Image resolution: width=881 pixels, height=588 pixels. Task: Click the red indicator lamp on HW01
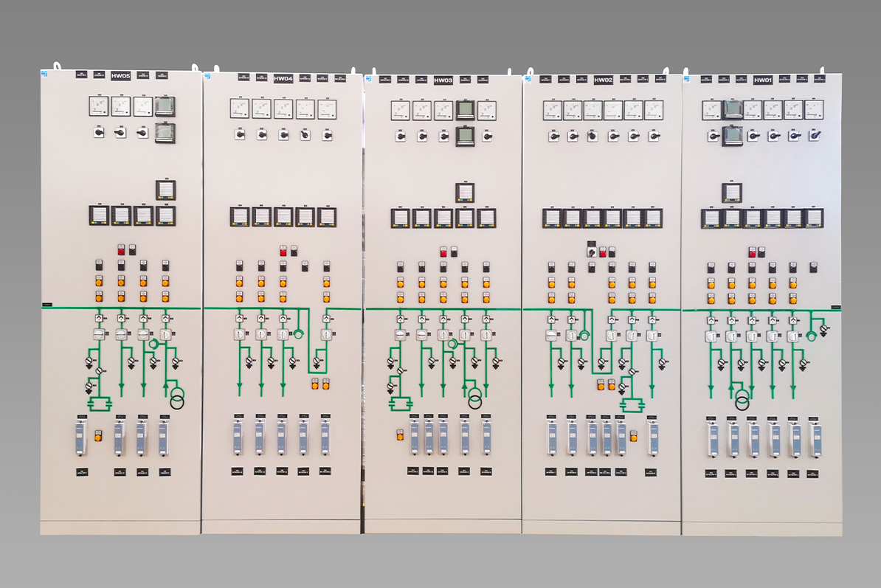click(x=752, y=252)
